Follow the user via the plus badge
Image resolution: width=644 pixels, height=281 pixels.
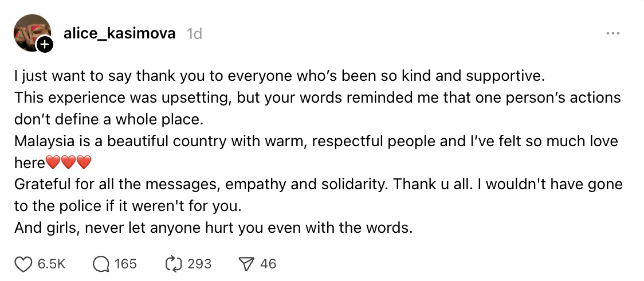(x=45, y=45)
